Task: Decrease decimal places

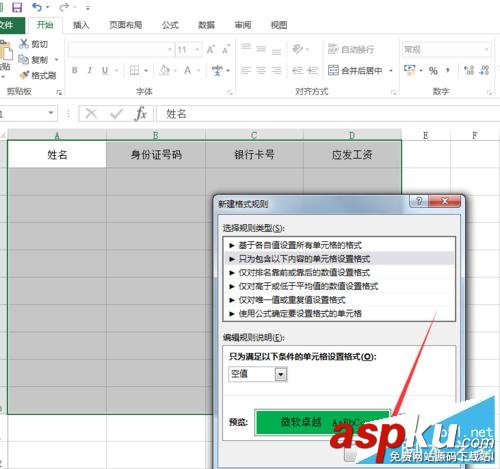Action: pyautogui.click(x=484, y=70)
